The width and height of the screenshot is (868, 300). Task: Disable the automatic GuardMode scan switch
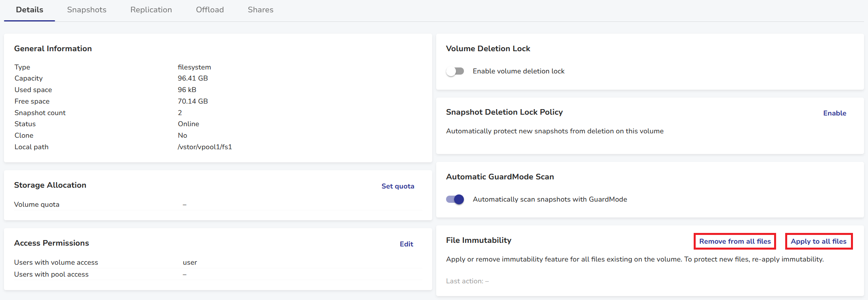[x=455, y=199]
